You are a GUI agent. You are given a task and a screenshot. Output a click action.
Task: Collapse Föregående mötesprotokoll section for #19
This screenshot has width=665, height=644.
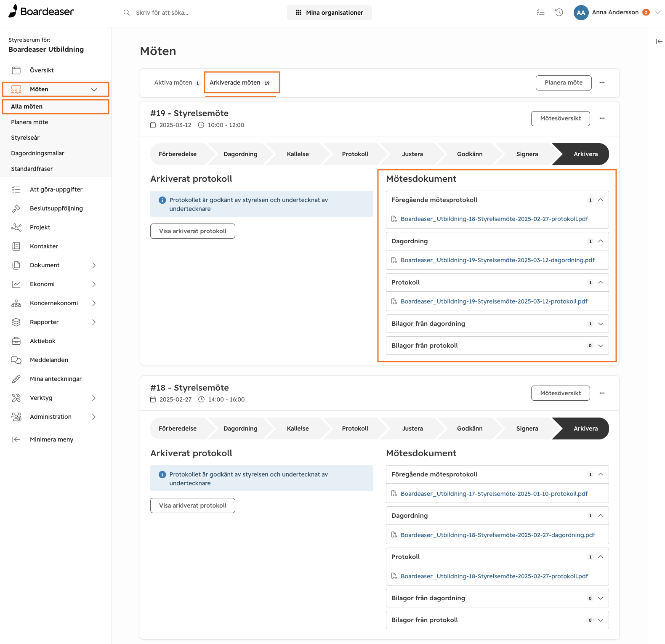coord(601,200)
